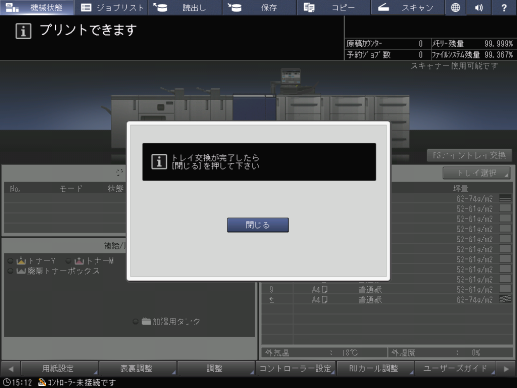This screenshot has height=388, width=517.
Task: Click the トナーY toner indicator
Action: pyautogui.click(x=32, y=261)
